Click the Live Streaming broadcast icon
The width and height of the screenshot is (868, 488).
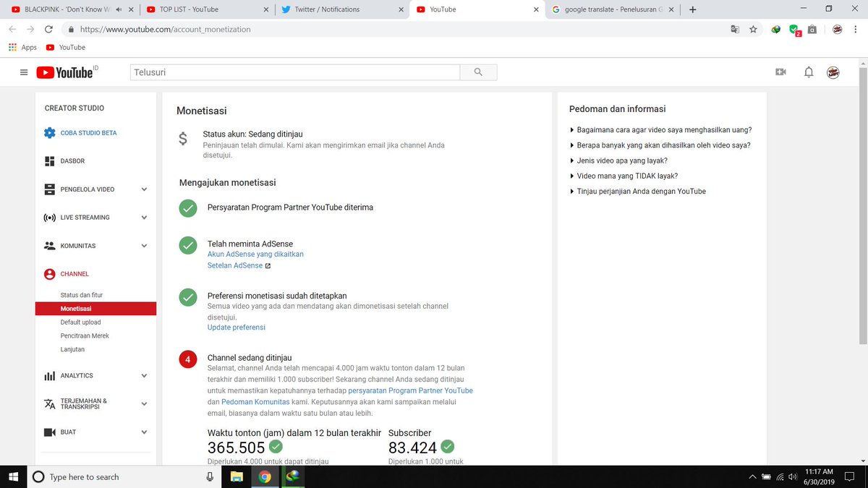[x=49, y=218]
